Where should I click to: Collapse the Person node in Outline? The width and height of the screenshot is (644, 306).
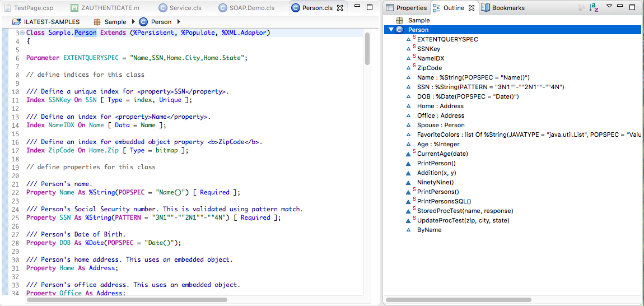click(391, 30)
